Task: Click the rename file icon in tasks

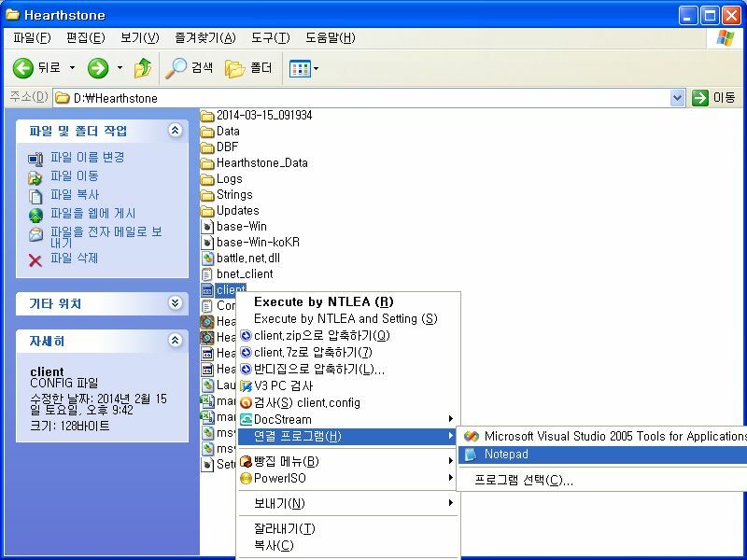Action: pos(35,159)
